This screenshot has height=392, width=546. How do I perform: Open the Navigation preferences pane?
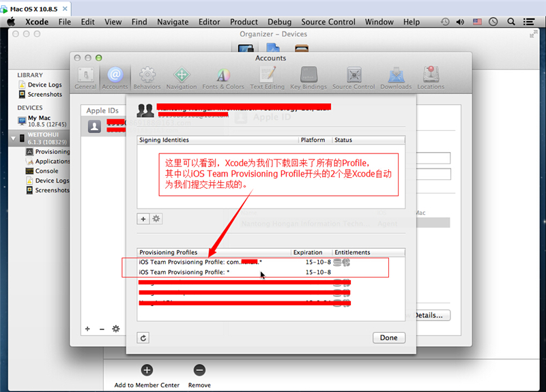tap(182, 78)
